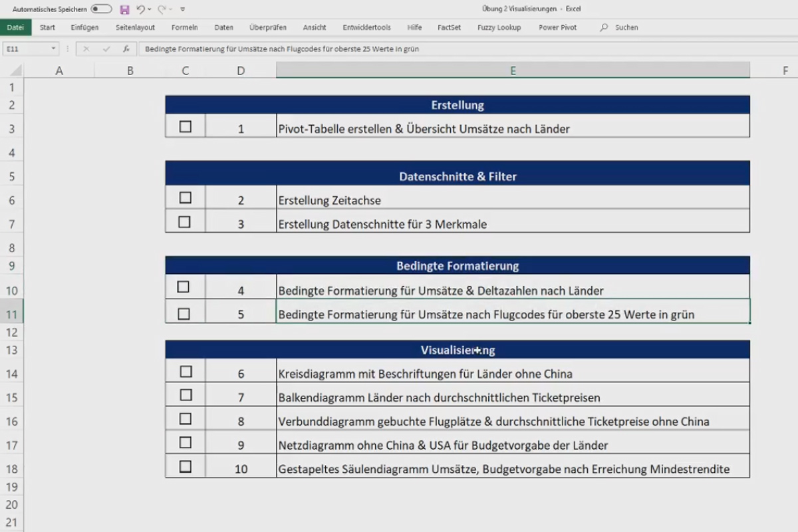The height and width of the screenshot is (532, 798).
Task: Cancel entry with the X formula icon
Action: point(86,49)
